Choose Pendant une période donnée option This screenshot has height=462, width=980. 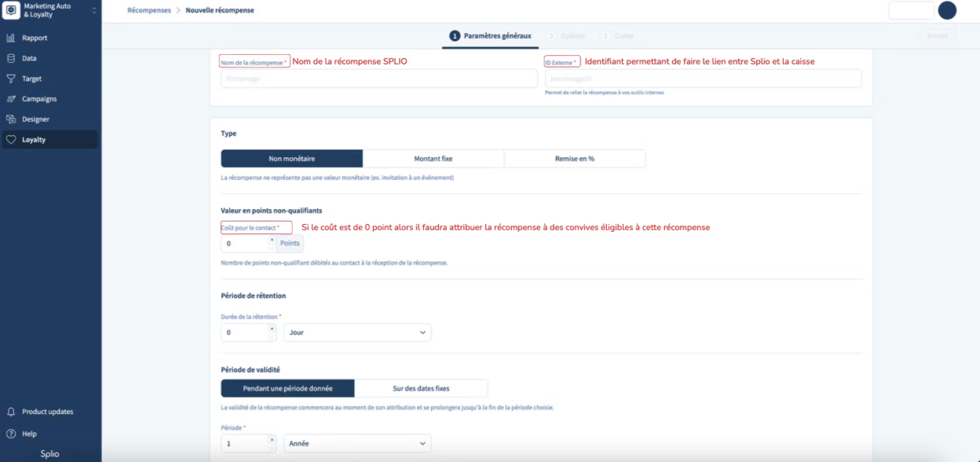[x=287, y=388]
